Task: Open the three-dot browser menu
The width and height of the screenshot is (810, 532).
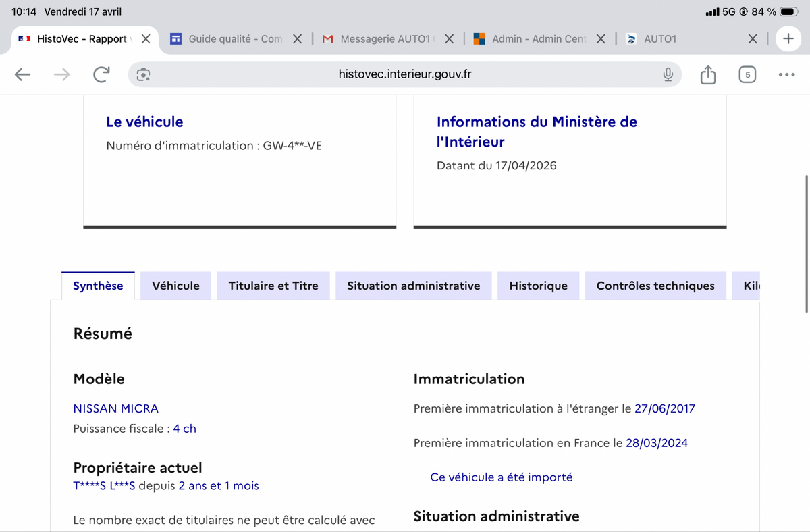Action: 786,75
